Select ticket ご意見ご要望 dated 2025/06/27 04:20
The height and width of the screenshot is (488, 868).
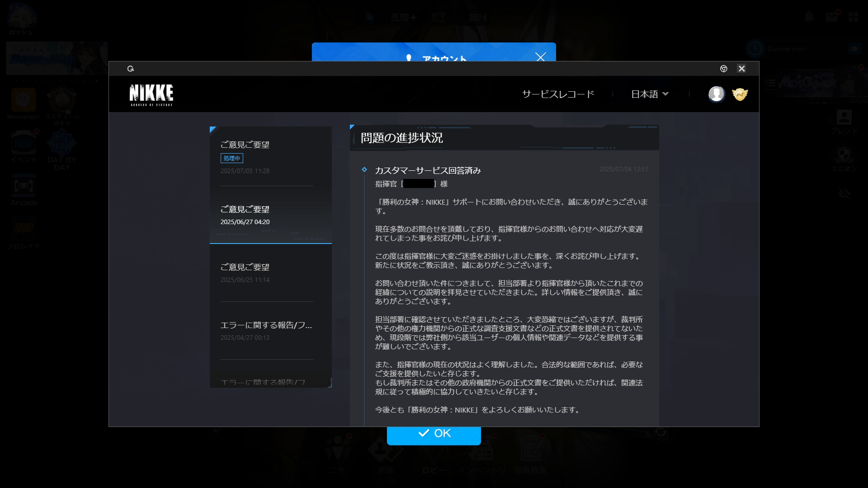click(x=270, y=215)
